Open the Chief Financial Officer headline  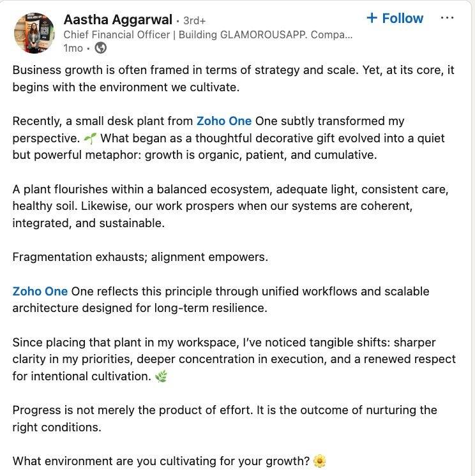pyautogui.click(x=208, y=35)
